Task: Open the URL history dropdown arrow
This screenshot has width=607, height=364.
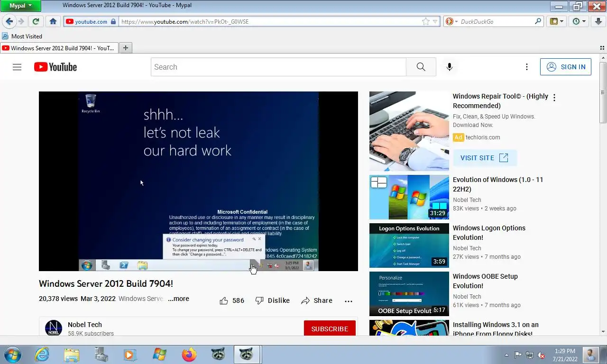Action: (435, 21)
